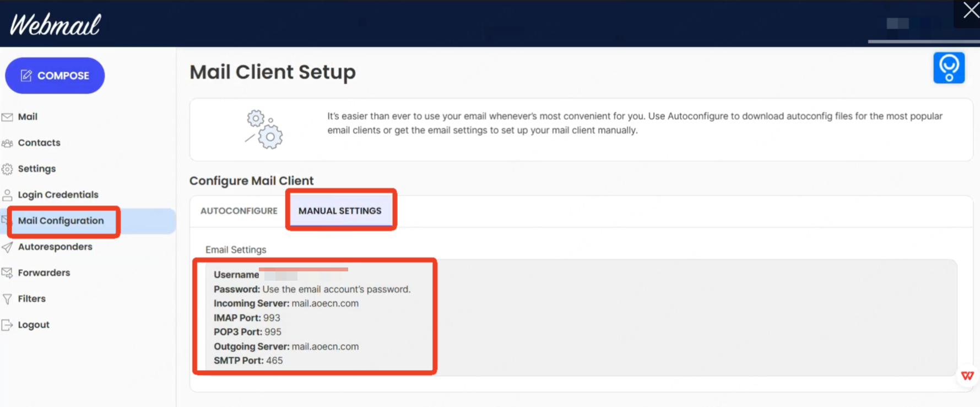Click the Password line in Email Settings
The width and height of the screenshot is (980, 407).
[312, 289]
